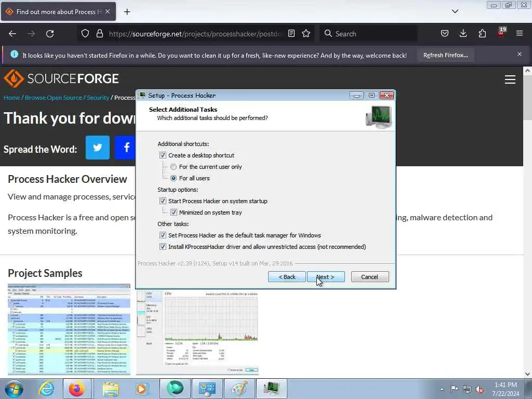
Task: Toggle default task manager for Windows checkbox
Action: click(x=163, y=235)
